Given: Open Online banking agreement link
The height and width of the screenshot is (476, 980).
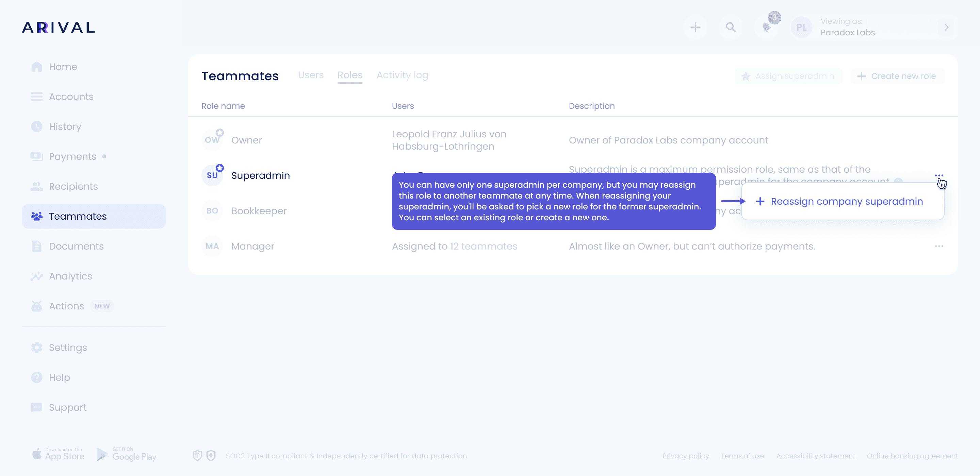Looking at the screenshot, I should (912, 456).
